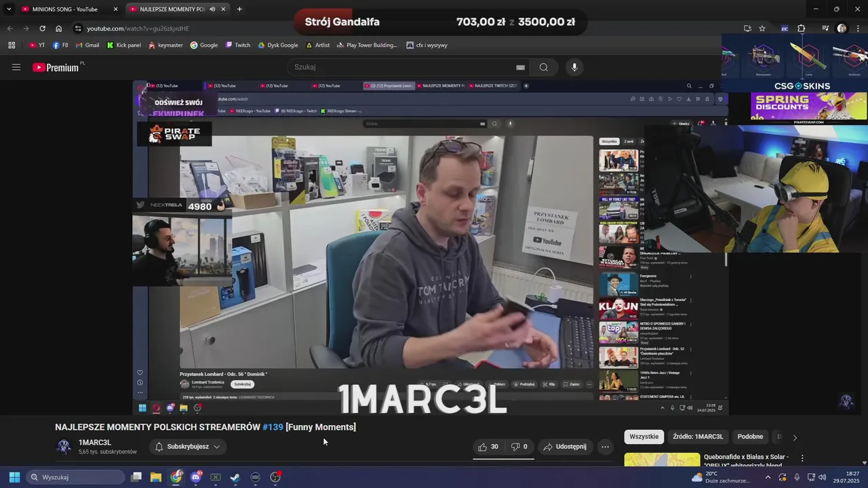
Task: Click the on-screen keyboard icon in search
Action: pyautogui.click(x=520, y=67)
